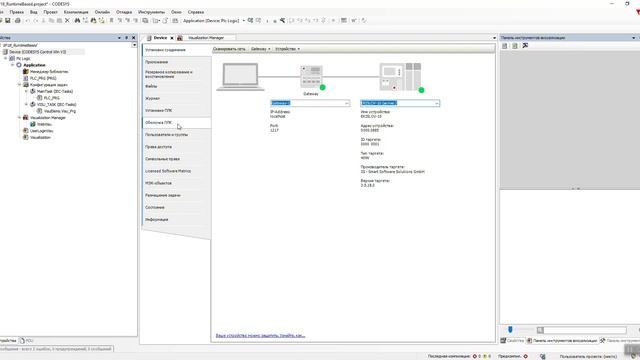Click the Application node icon
Screen dimensions: 640x360
click(x=19, y=65)
